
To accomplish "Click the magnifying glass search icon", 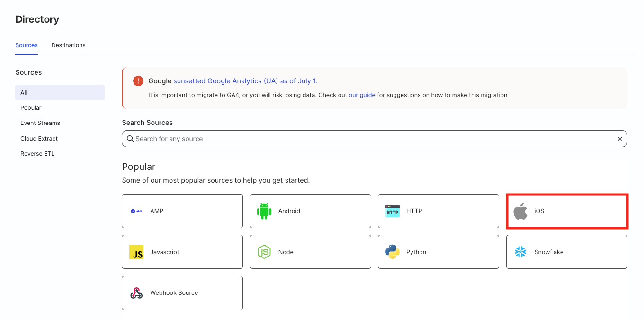I will click(x=130, y=139).
